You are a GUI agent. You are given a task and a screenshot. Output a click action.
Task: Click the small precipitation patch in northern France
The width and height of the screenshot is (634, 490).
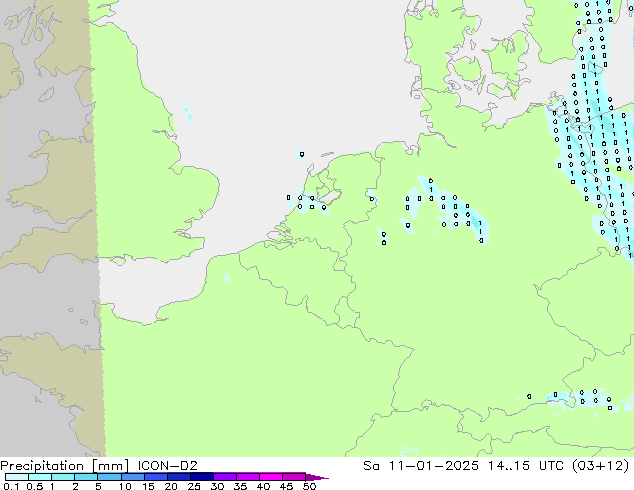(x=227, y=277)
